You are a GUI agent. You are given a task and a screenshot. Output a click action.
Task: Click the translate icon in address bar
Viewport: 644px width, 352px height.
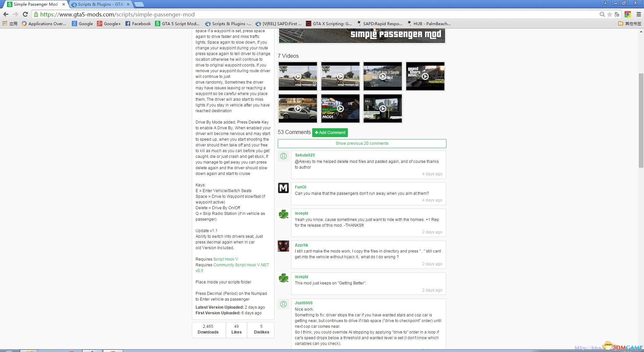(617, 14)
